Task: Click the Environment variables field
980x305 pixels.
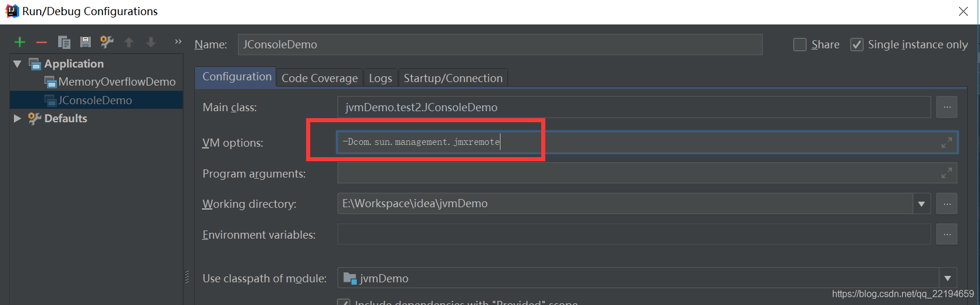Action: pyautogui.click(x=634, y=234)
